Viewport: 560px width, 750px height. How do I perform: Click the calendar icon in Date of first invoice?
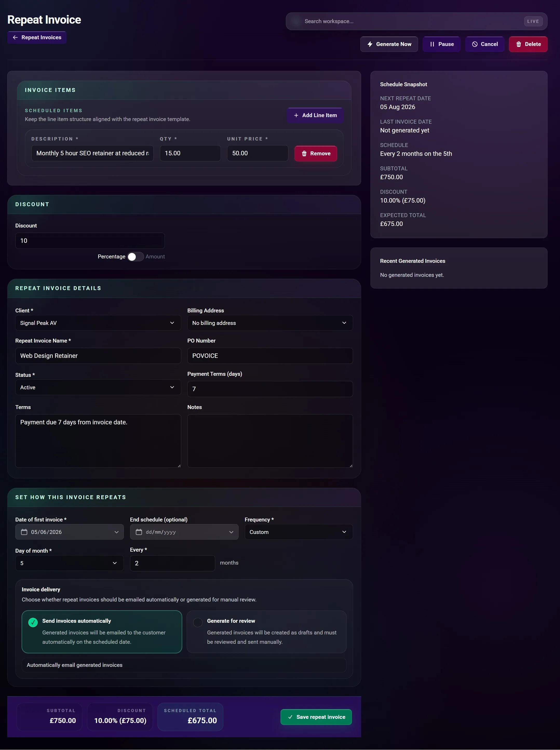[24, 532]
